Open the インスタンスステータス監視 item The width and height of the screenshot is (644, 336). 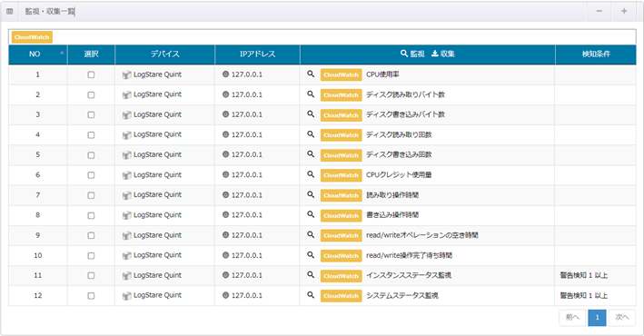coord(409,275)
